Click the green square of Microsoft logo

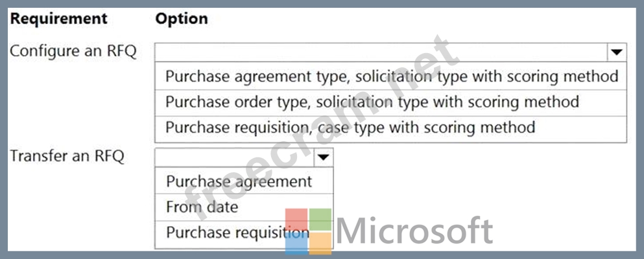(x=320, y=219)
